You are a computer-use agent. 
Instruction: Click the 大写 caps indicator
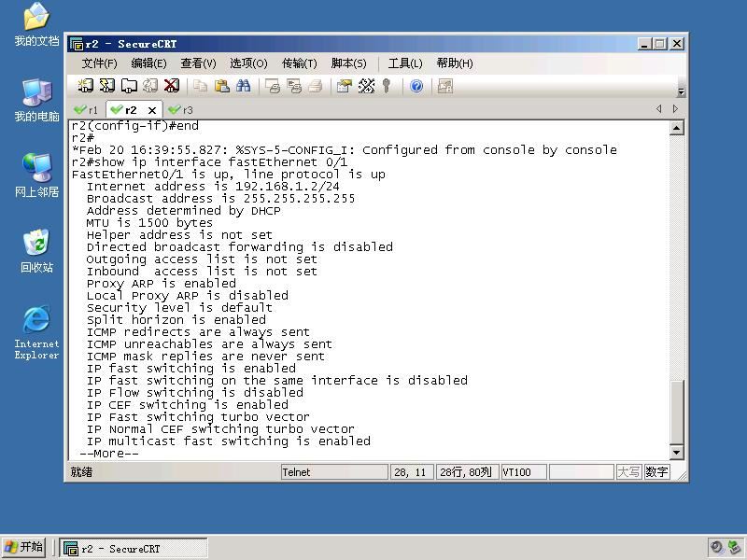(x=628, y=472)
